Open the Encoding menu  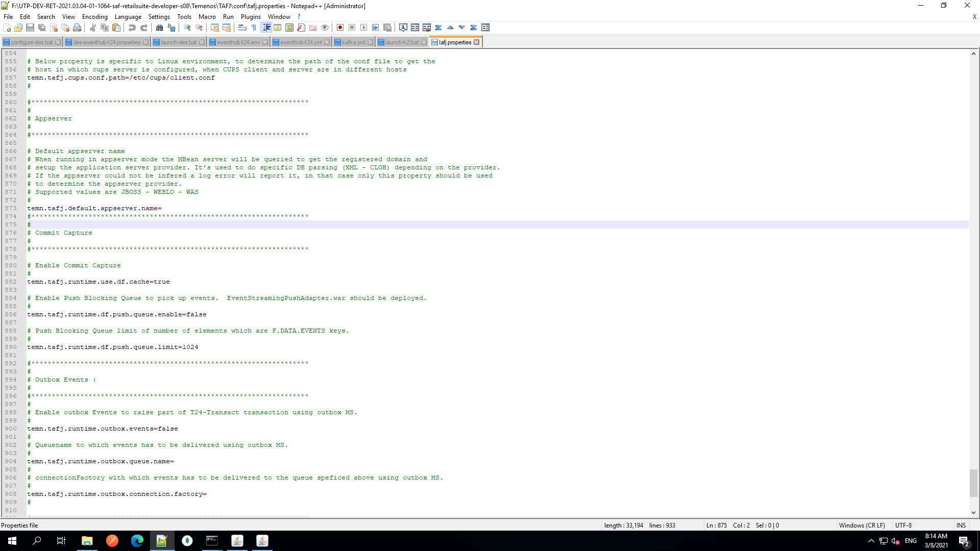[x=94, y=17]
